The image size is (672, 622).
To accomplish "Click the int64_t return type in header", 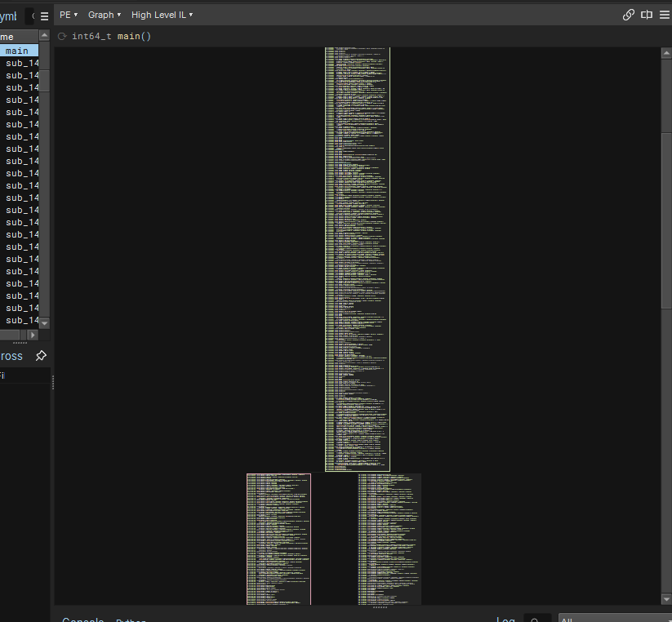I will coord(91,37).
